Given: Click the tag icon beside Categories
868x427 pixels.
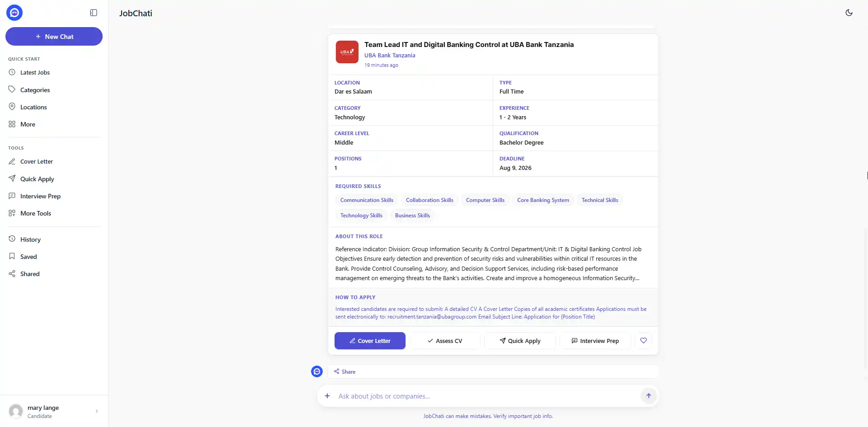Looking at the screenshot, I should 12,89.
